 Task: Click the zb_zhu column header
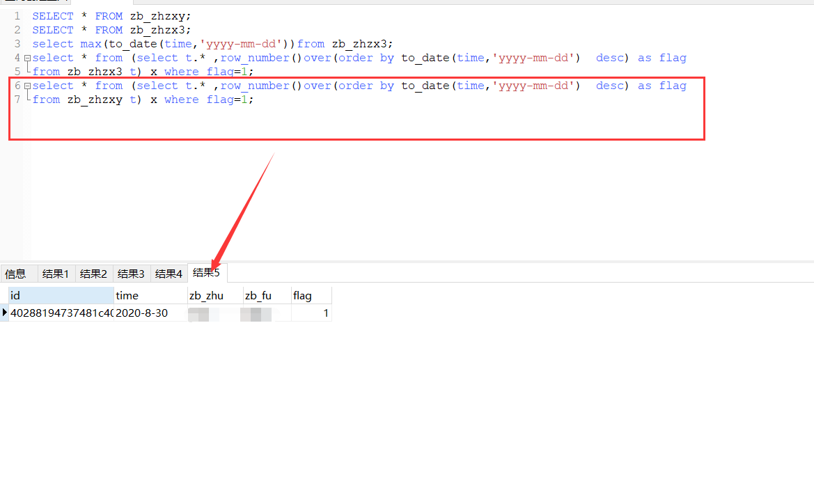point(215,295)
